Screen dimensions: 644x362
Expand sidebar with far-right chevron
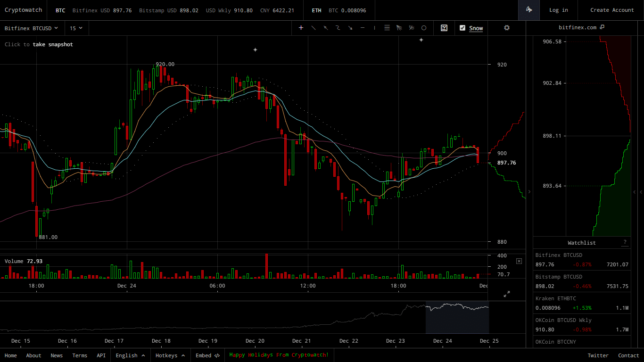pos(641,192)
